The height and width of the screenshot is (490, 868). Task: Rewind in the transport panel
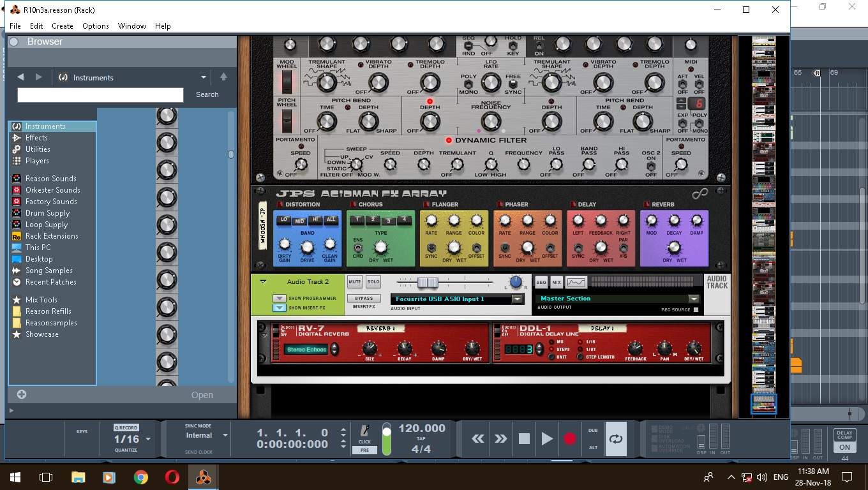(x=478, y=439)
